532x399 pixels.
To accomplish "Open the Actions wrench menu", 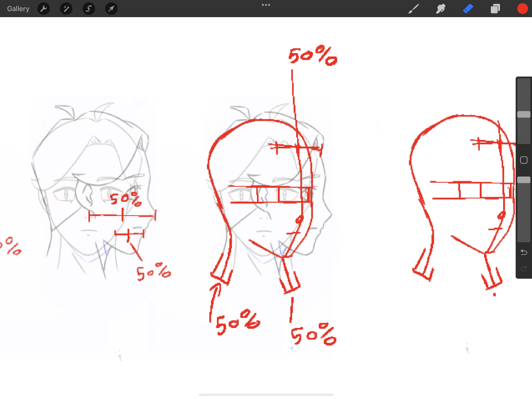I will (x=44, y=9).
